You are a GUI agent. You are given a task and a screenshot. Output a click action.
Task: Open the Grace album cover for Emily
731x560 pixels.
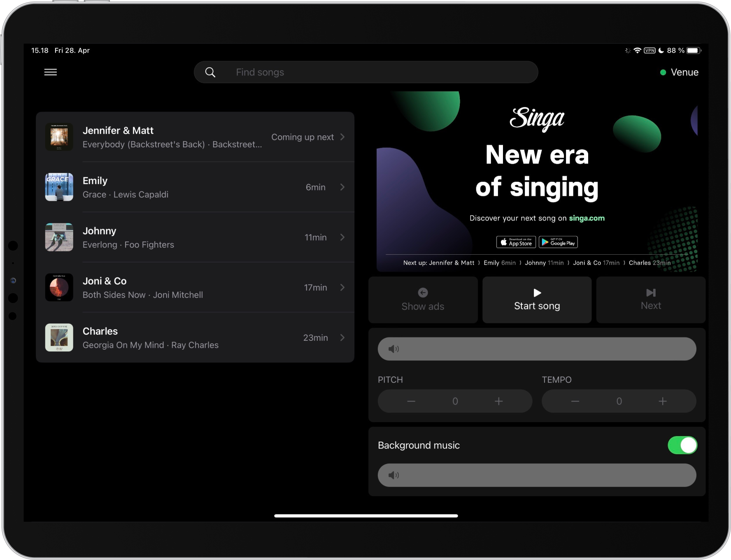pyautogui.click(x=59, y=187)
